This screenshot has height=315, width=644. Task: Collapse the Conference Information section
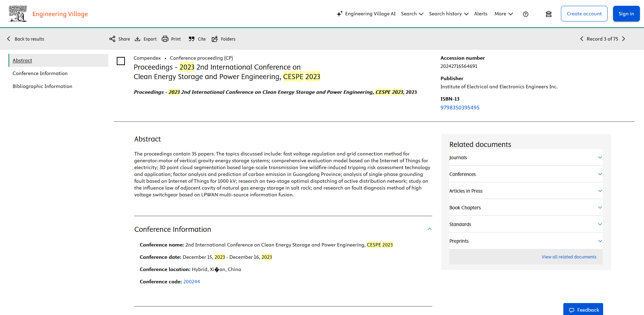point(430,229)
